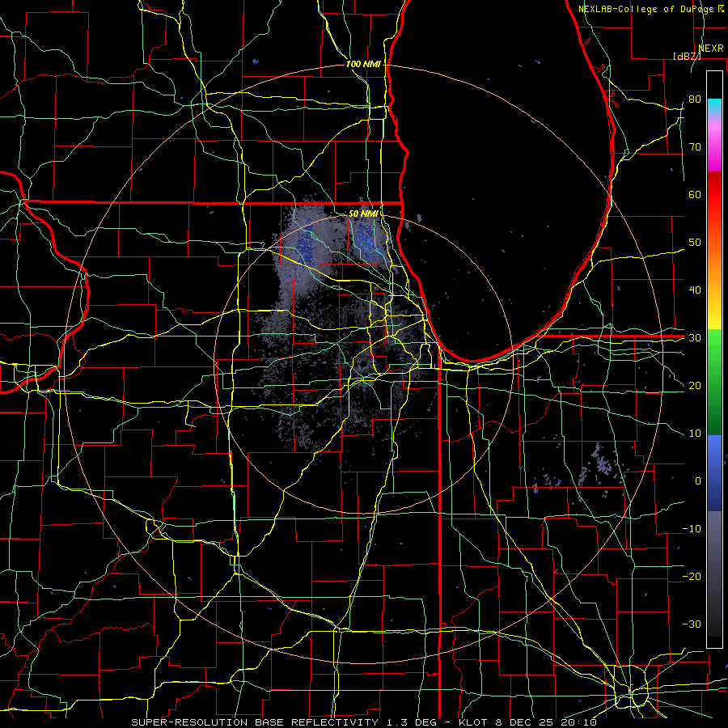Image resolution: width=728 pixels, height=728 pixels.
Task: Click the -10 value on the dBZ scale
Action: point(692,529)
